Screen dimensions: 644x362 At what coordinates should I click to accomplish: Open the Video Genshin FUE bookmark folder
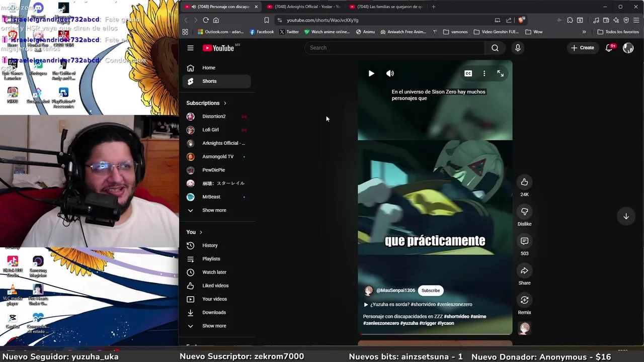(x=496, y=32)
